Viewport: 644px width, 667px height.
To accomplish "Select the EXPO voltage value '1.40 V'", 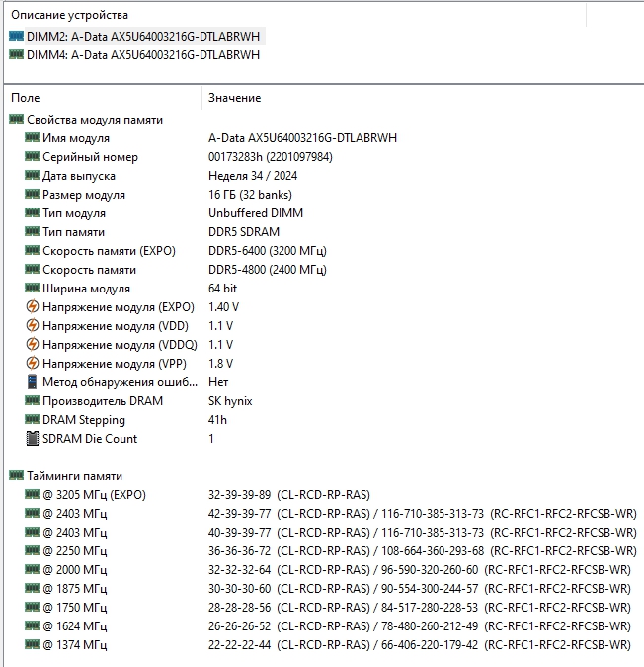I will coord(223,307).
